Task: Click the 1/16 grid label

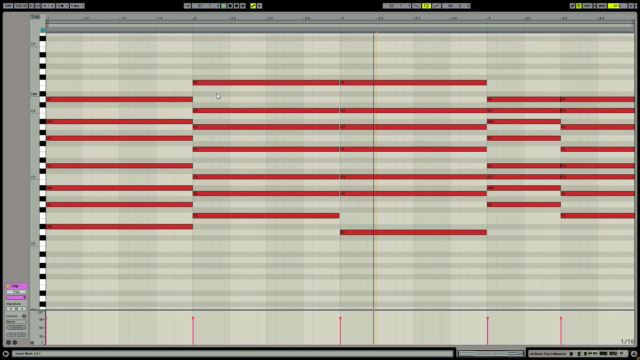Action: 627,341
